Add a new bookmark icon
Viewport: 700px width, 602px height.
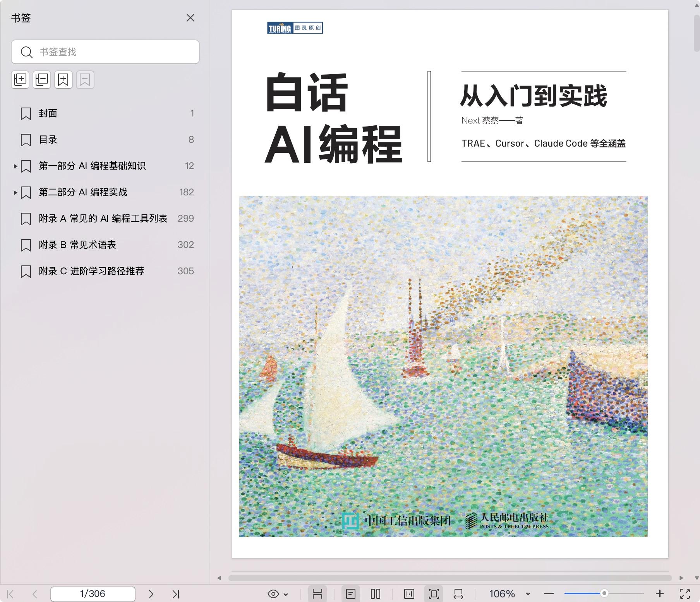tap(63, 80)
